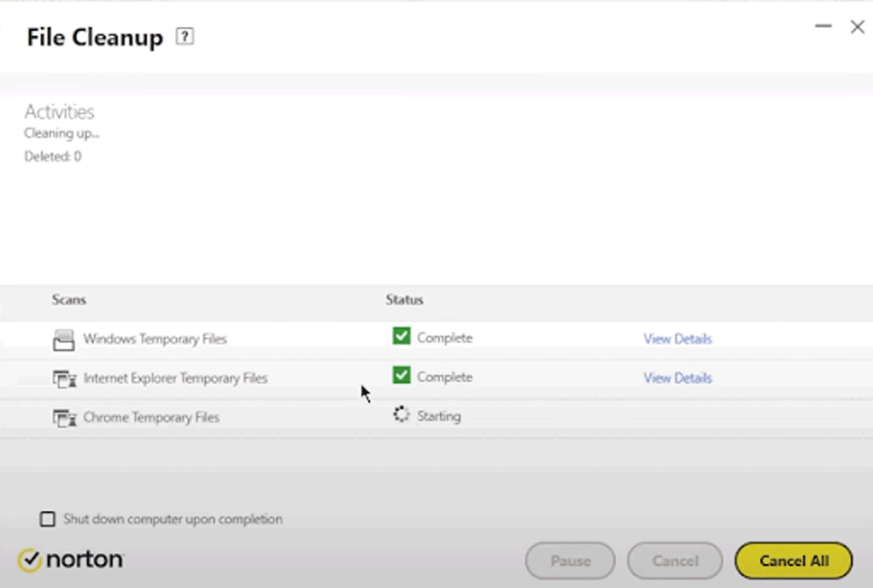Image resolution: width=873 pixels, height=588 pixels.
Task: Click the Starting status text
Action: (x=439, y=416)
